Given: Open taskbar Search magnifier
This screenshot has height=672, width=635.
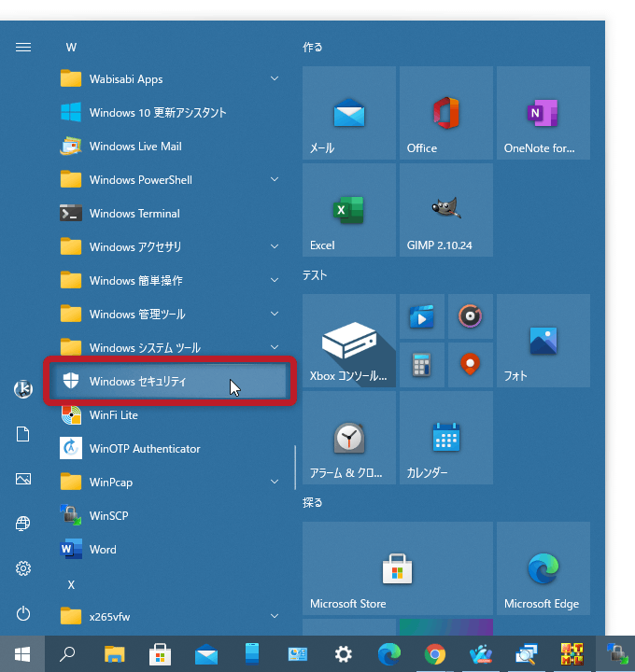Looking at the screenshot, I should click(67, 654).
